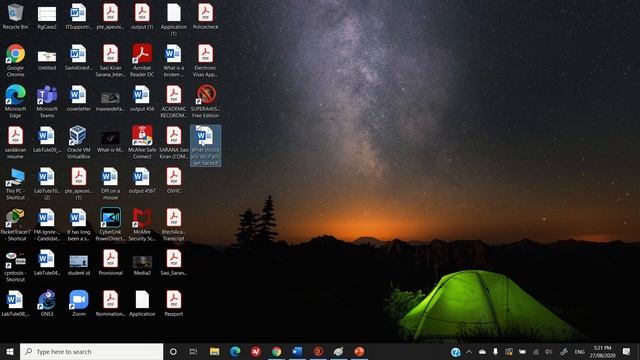Select the Nomination PDF file
640x360 pixels.
110,303
